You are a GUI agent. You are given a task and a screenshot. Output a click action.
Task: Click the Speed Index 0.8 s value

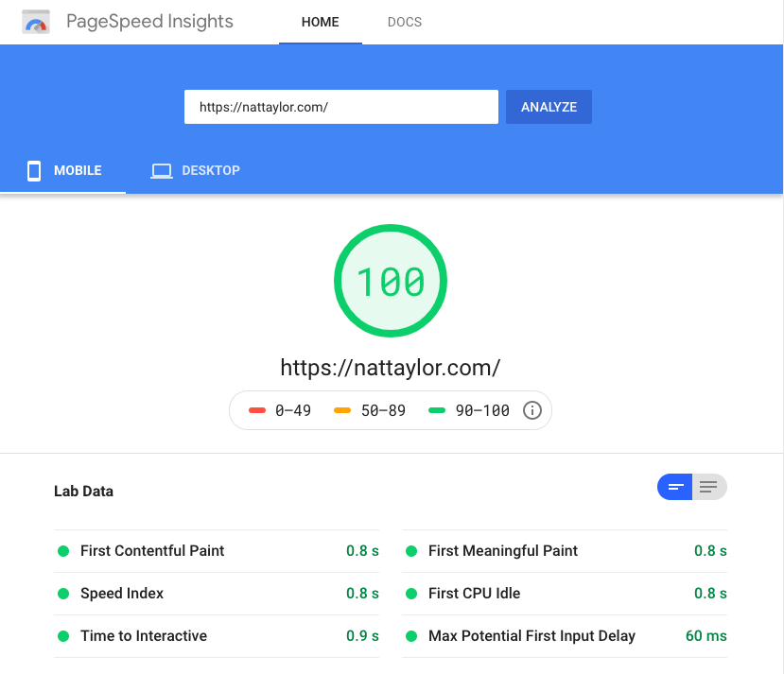(x=362, y=593)
